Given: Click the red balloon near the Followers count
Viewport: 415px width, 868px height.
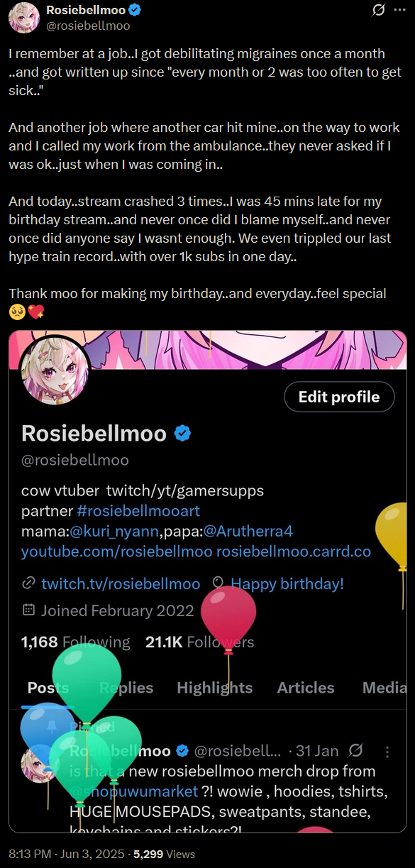Looking at the screenshot, I should click(228, 616).
